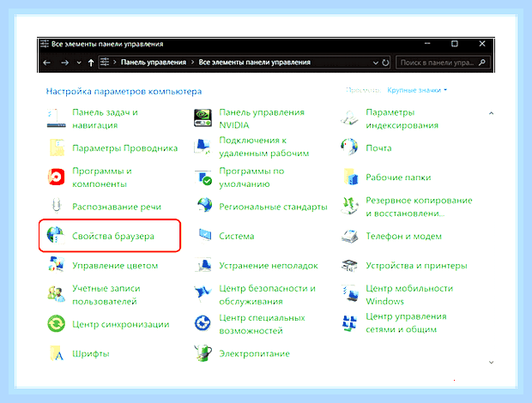Image resolution: width=532 pixels, height=403 pixels.
Task: Click the search magnifier button
Action: point(482,63)
